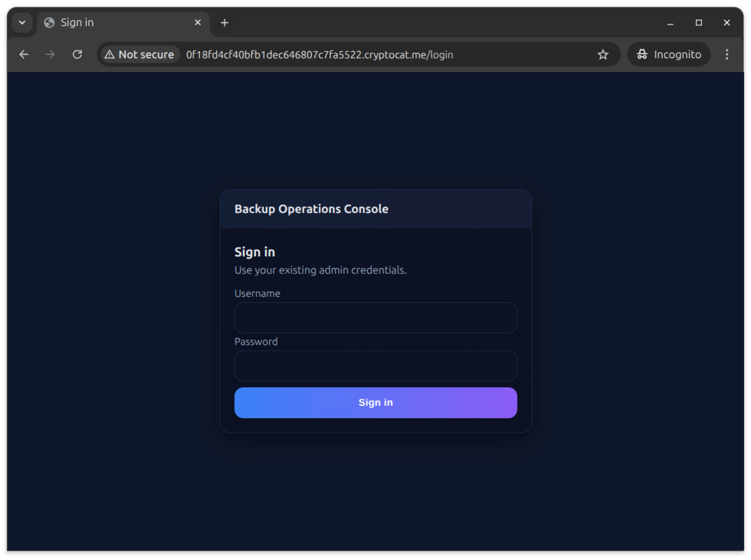
Task: Click the globe icon on the Sign in tab
Action: (x=49, y=22)
